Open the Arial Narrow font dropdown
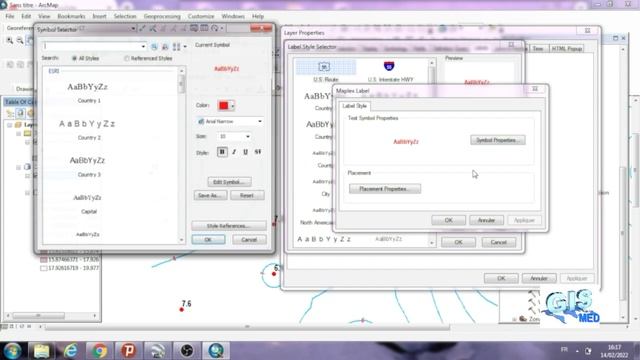Viewport: 640px width, 360px height. [x=260, y=121]
